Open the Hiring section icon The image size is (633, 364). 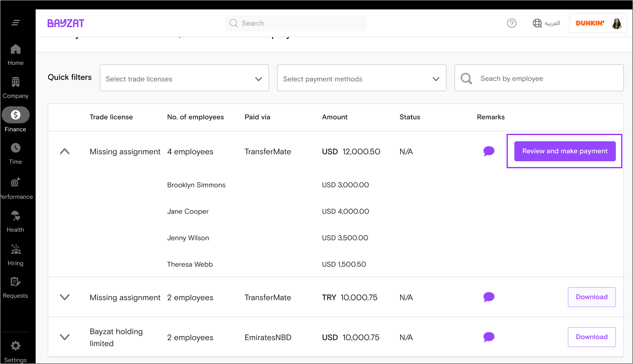coord(15,250)
